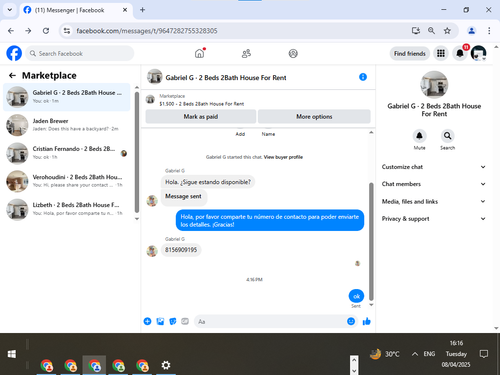Open the Jaden Brewer conversation
Viewport: 500px width, 375px height.
coord(67,125)
